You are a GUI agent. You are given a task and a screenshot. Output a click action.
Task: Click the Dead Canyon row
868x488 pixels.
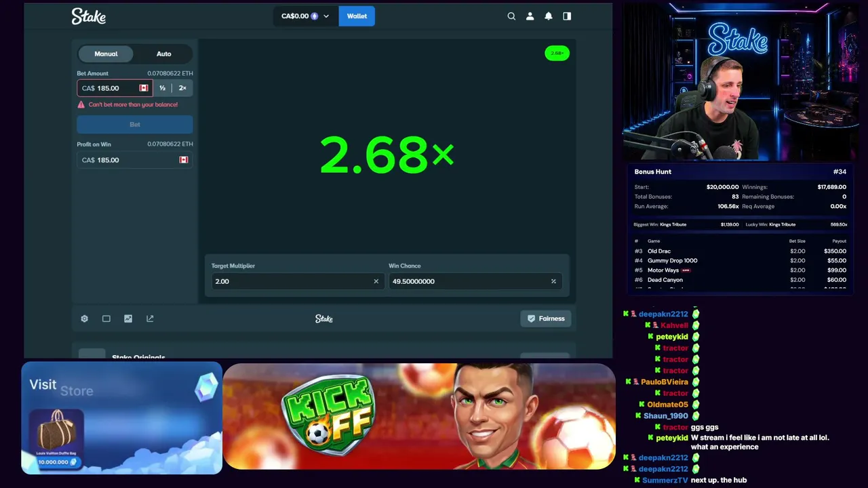tap(740, 279)
